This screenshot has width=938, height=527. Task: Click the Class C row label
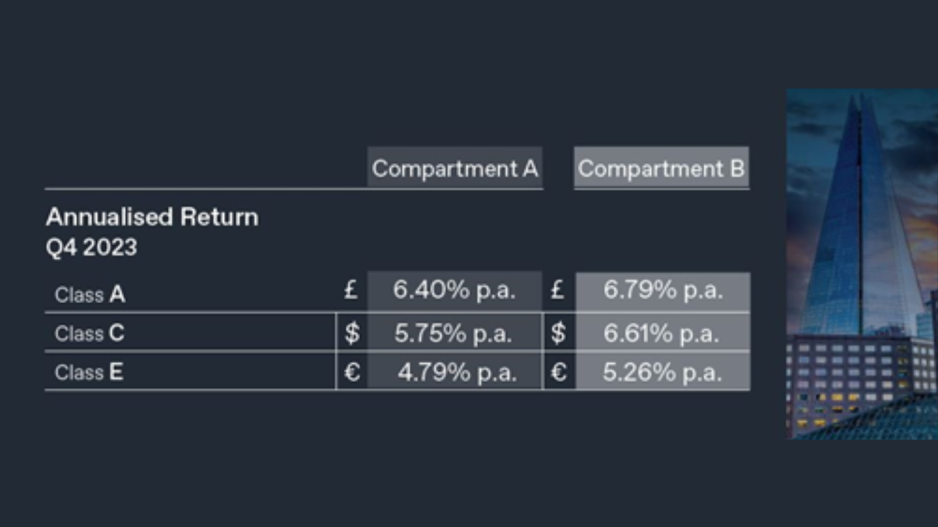point(90,333)
